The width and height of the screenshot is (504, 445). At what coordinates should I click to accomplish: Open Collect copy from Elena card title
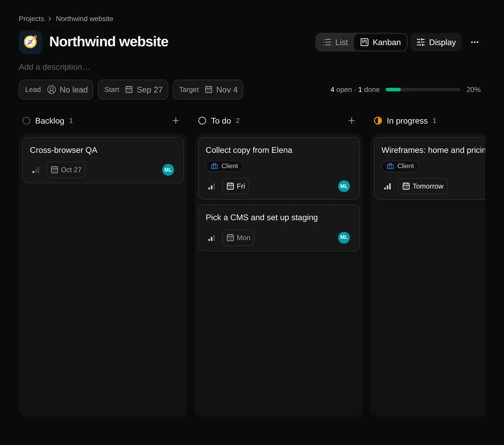click(x=249, y=150)
